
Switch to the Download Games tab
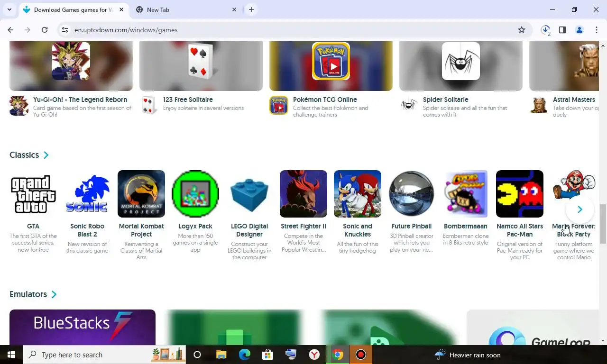coord(74,9)
